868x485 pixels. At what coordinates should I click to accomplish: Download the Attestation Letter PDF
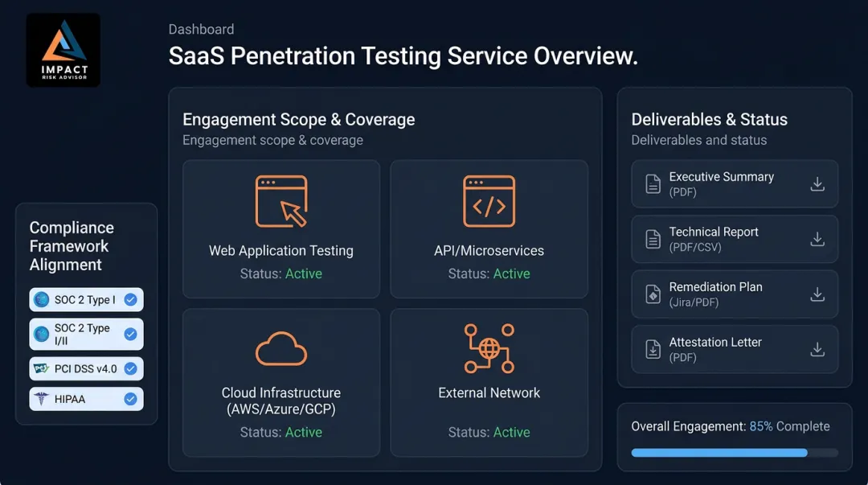[x=817, y=349]
